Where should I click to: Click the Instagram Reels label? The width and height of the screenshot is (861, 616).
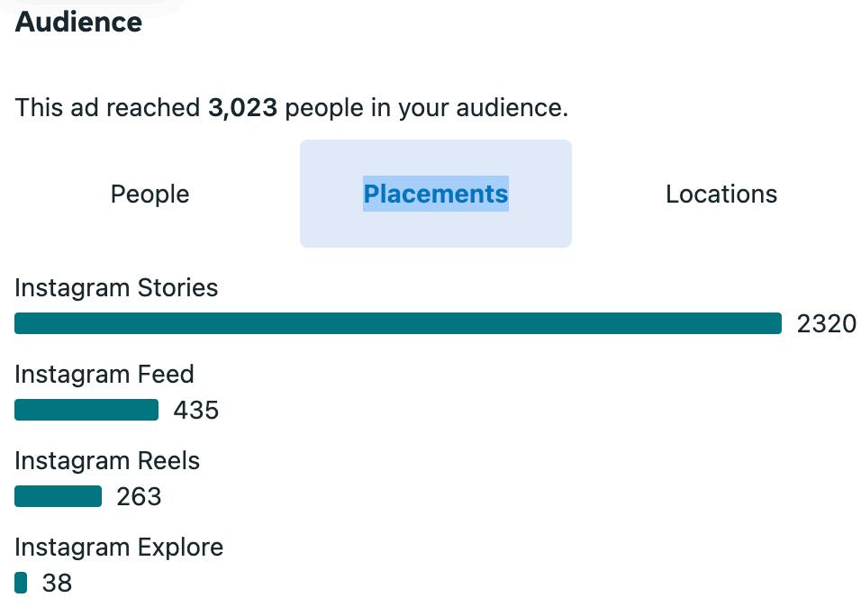pos(107,461)
